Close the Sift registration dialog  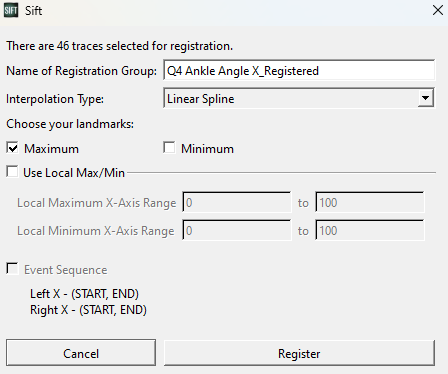[x=438, y=10]
